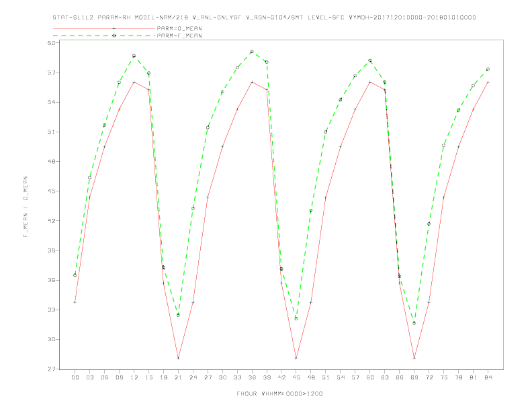Click the x-axis tick label 09
This screenshot has height=411, width=532.
tap(119, 377)
